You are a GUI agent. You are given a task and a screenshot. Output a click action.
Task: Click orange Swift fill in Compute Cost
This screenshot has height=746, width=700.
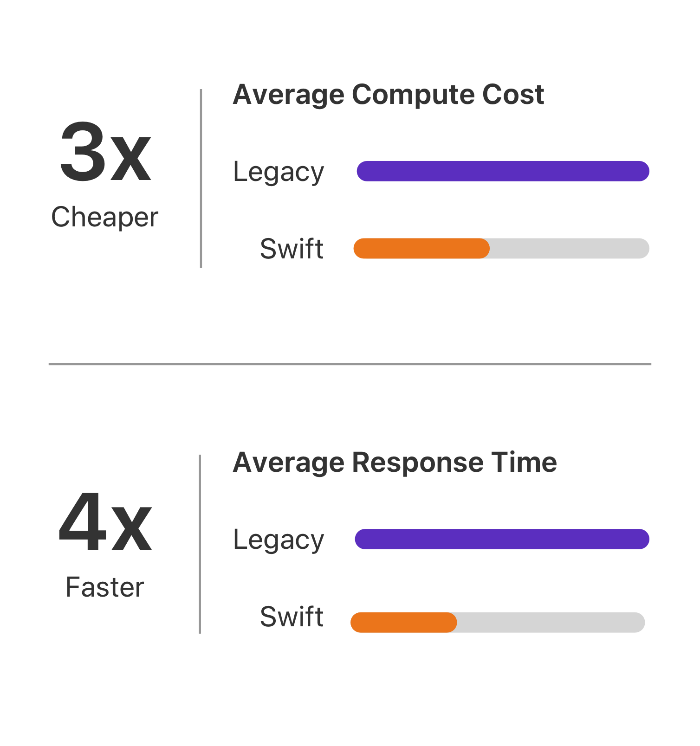(421, 248)
